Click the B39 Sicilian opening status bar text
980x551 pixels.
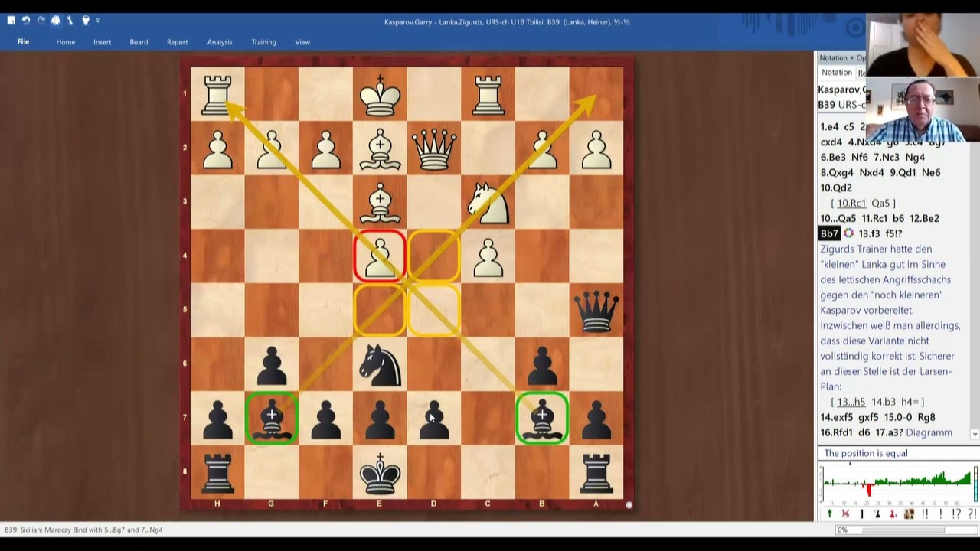click(83, 530)
